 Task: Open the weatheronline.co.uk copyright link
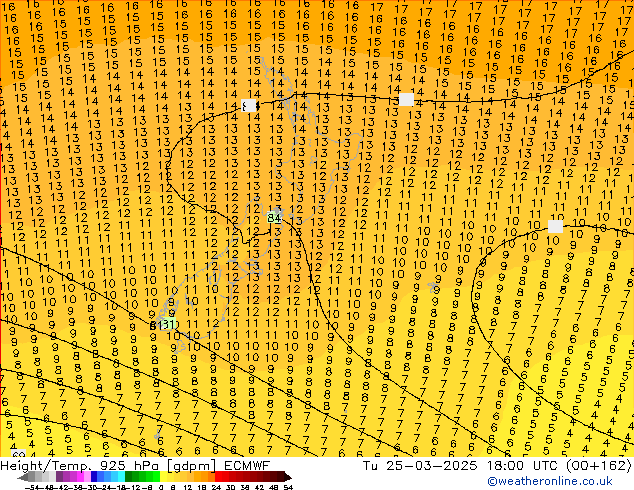coord(550,481)
